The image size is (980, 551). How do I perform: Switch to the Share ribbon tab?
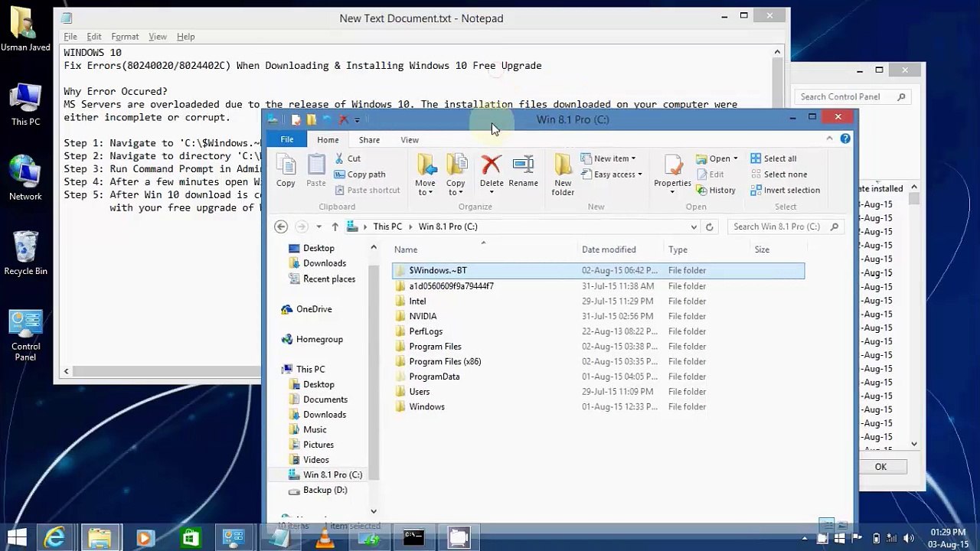click(x=369, y=140)
